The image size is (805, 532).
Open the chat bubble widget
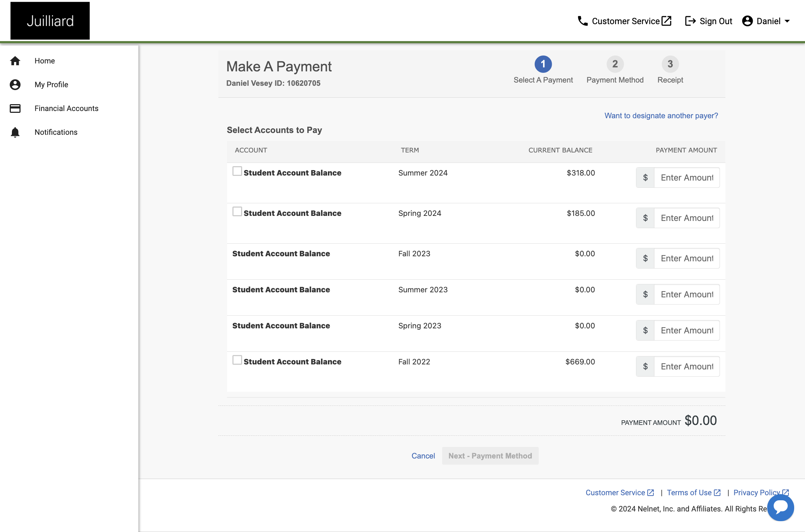(x=780, y=507)
